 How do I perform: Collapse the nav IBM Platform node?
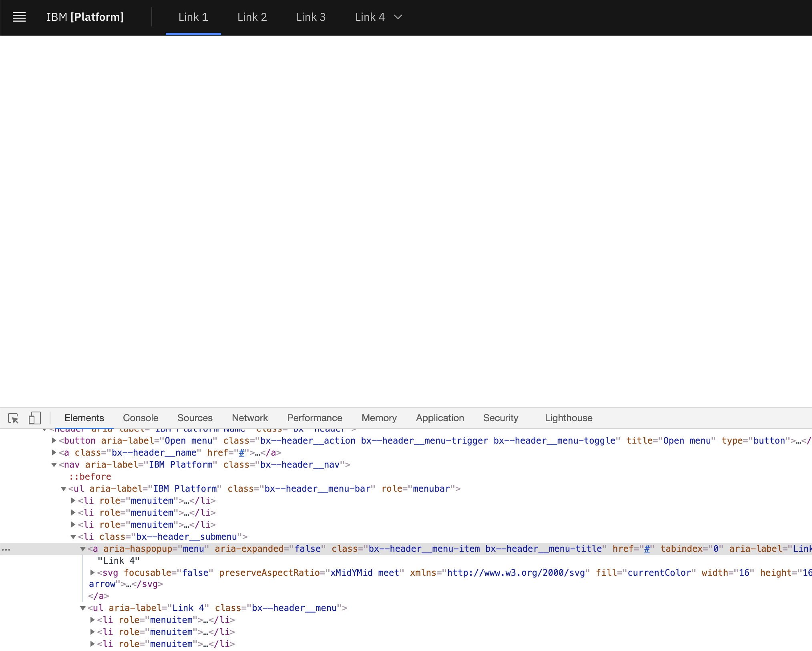click(x=54, y=465)
